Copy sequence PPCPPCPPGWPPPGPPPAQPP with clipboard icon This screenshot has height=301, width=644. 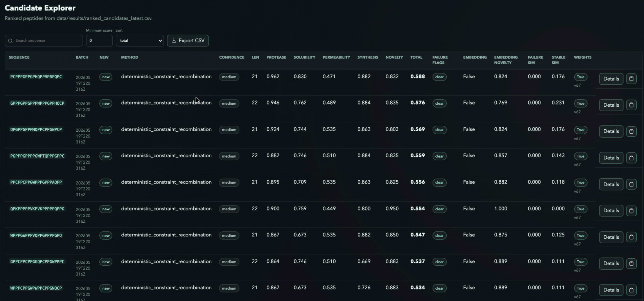(631, 184)
